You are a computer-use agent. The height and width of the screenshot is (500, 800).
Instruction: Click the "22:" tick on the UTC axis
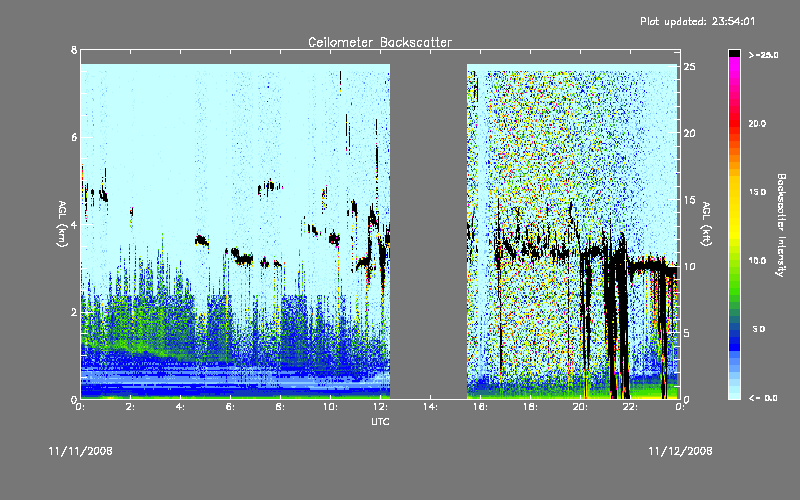click(630, 407)
